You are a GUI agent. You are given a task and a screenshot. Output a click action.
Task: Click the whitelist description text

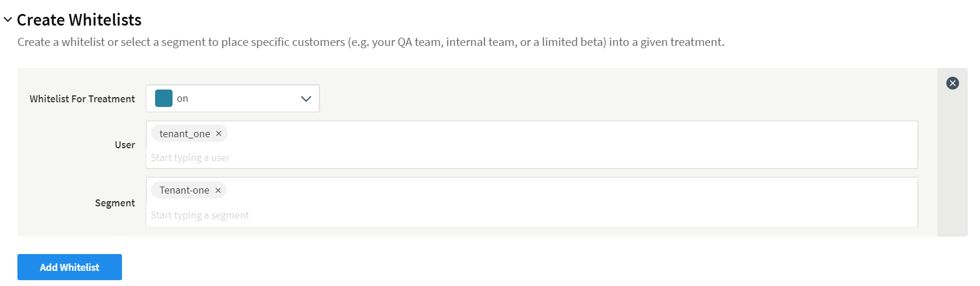371,42
